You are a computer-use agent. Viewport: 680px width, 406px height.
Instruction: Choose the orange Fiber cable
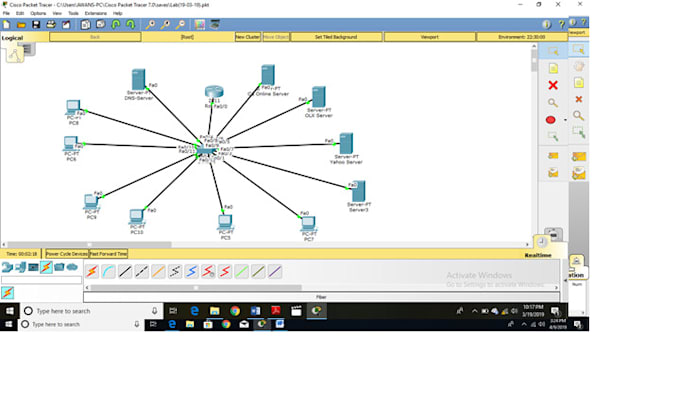click(x=158, y=272)
